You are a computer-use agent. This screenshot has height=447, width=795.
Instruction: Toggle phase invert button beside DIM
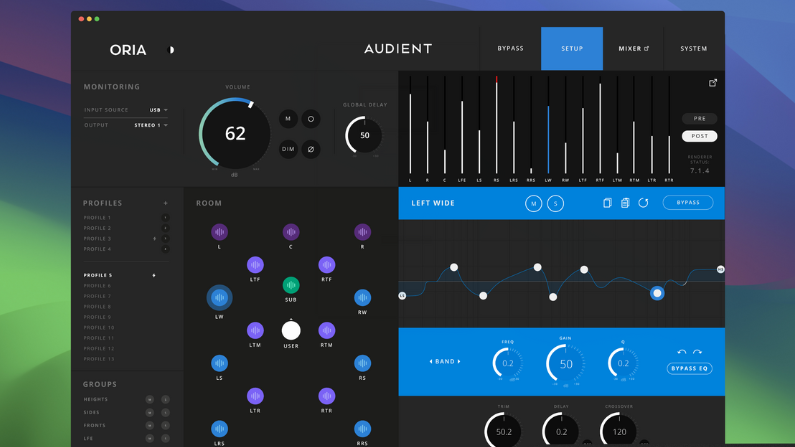point(311,149)
